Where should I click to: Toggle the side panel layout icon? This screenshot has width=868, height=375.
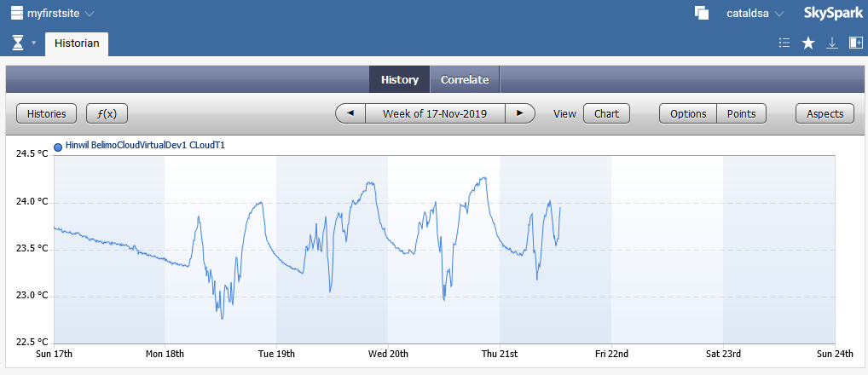click(x=855, y=43)
